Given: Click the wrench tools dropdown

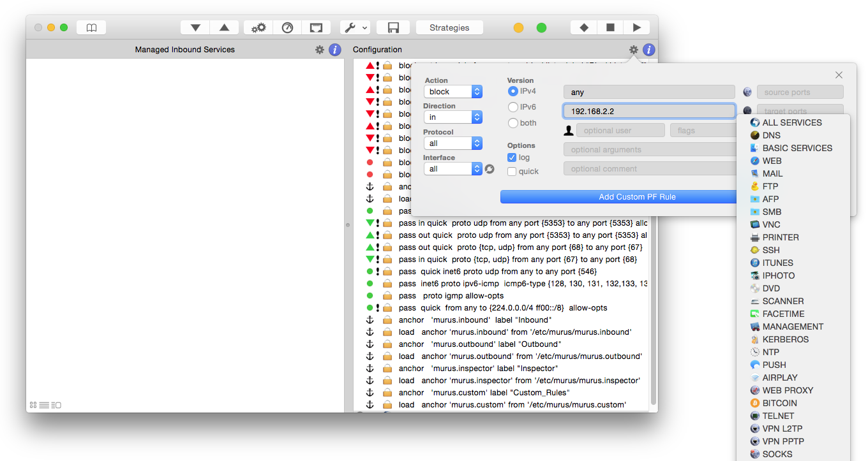Looking at the screenshot, I should point(355,27).
